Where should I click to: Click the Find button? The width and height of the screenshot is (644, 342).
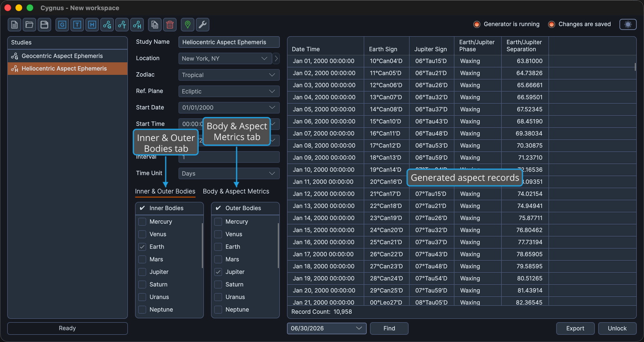pyautogui.click(x=389, y=328)
